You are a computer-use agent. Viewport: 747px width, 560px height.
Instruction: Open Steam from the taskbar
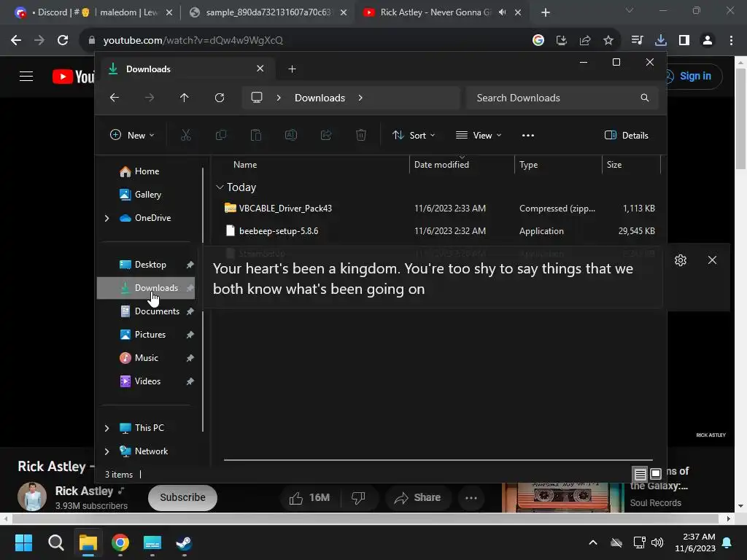(x=184, y=542)
